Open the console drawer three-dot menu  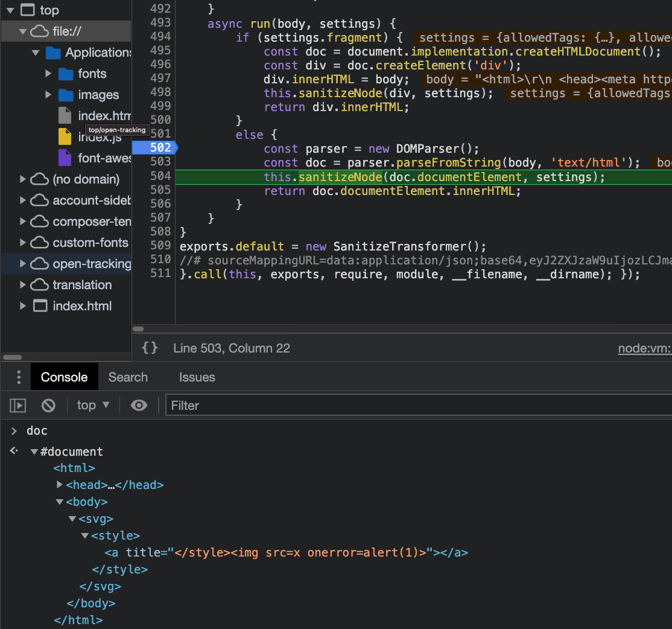19,377
